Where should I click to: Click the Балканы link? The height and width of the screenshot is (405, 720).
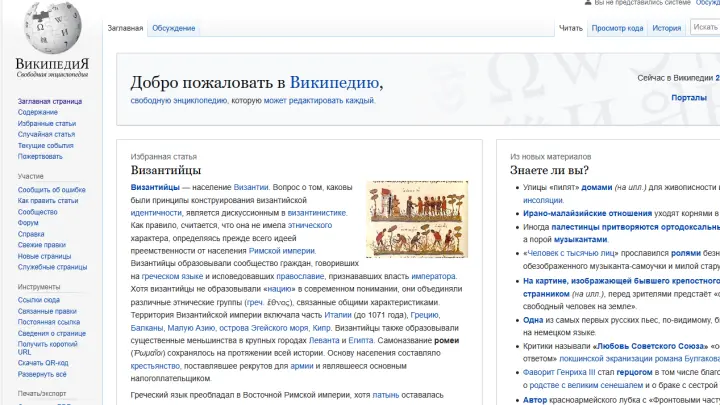tap(146, 328)
